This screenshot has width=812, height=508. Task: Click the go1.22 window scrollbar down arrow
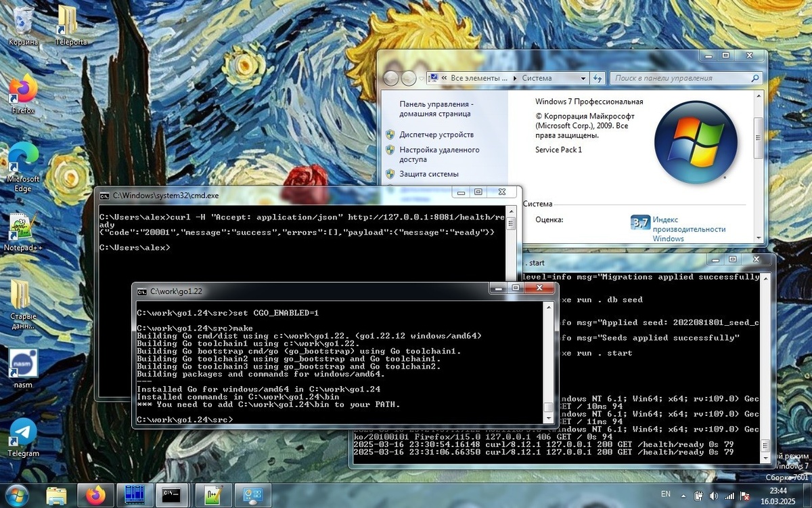pyautogui.click(x=549, y=420)
